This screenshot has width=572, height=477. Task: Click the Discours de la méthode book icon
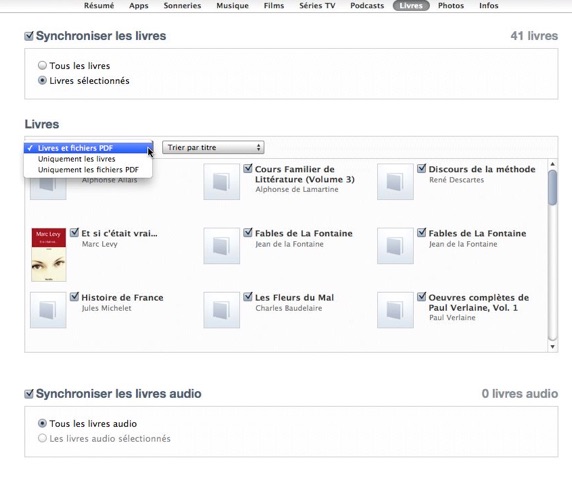395,182
